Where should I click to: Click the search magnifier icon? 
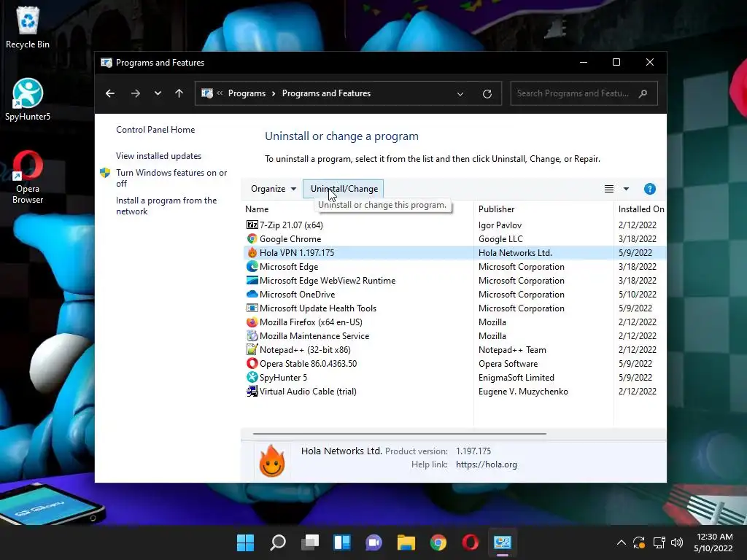643,93
